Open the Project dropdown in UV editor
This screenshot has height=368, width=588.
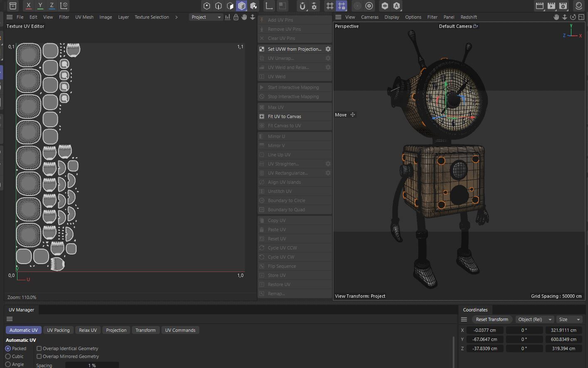(206, 17)
